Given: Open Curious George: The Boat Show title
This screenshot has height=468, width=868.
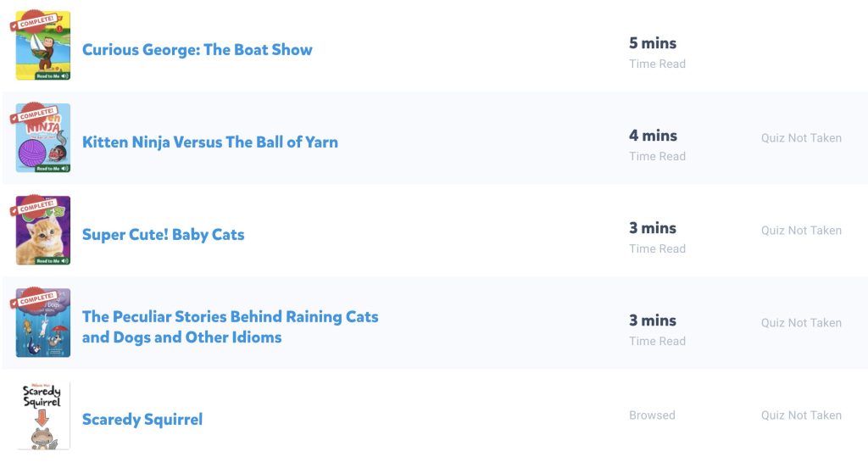Looking at the screenshot, I should tap(197, 50).
